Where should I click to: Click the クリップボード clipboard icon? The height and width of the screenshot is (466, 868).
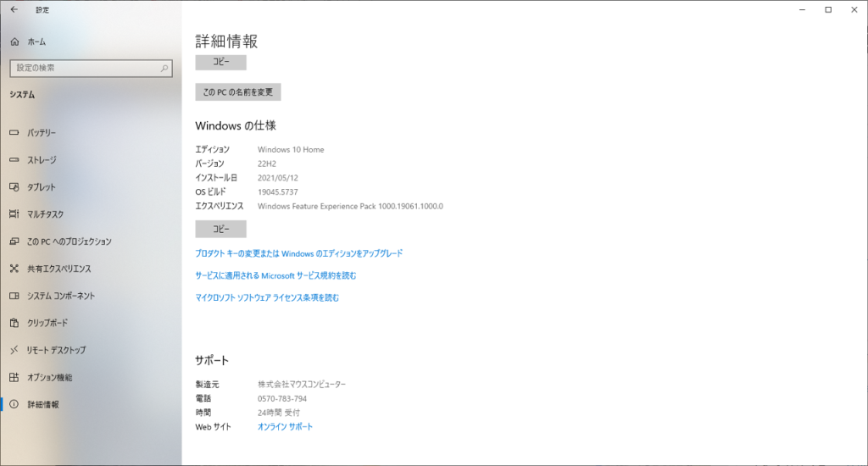[14, 323]
